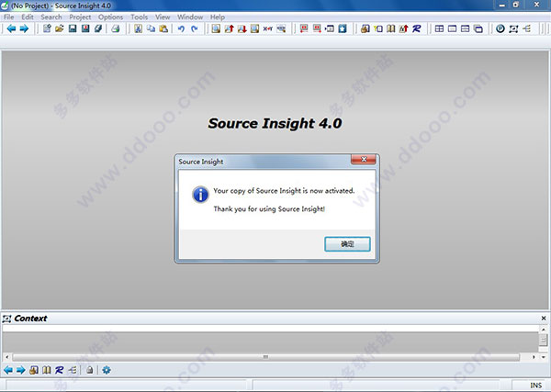Save the file with the floppy icon

pos(73,28)
